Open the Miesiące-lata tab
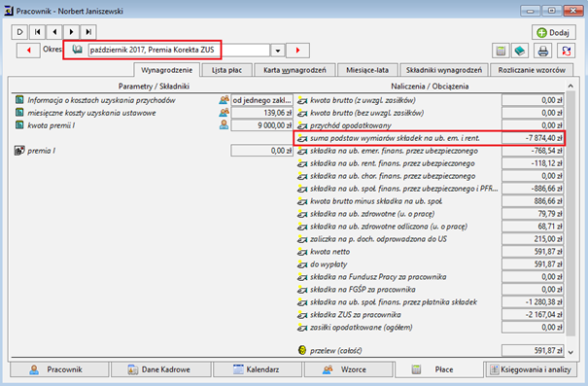The image size is (588, 386). point(367,70)
